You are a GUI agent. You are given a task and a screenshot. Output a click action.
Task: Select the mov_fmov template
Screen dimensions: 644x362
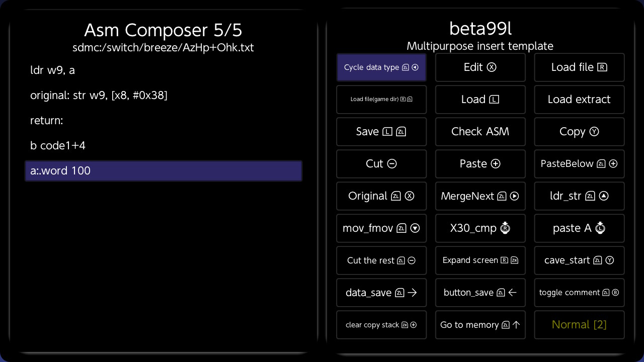(x=381, y=228)
